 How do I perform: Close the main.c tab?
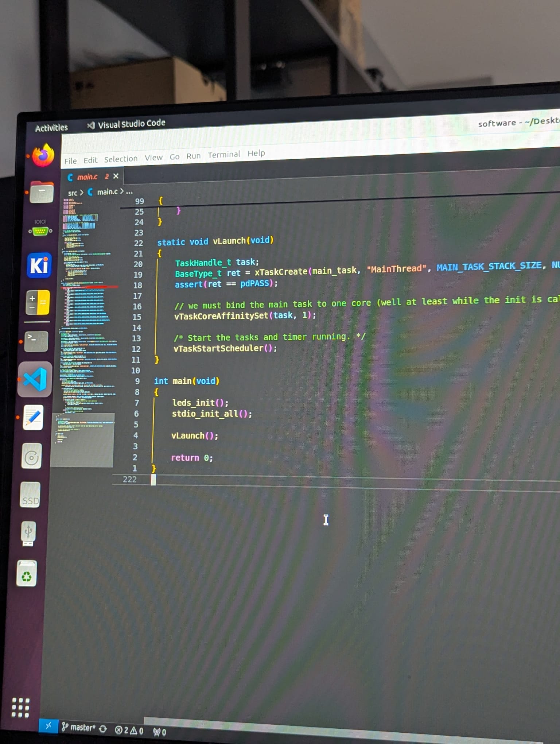point(116,176)
